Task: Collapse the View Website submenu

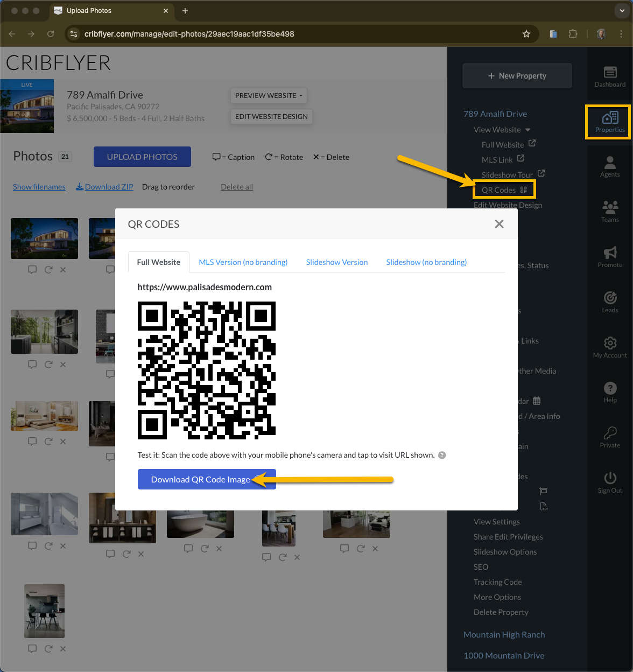Action: [527, 130]
